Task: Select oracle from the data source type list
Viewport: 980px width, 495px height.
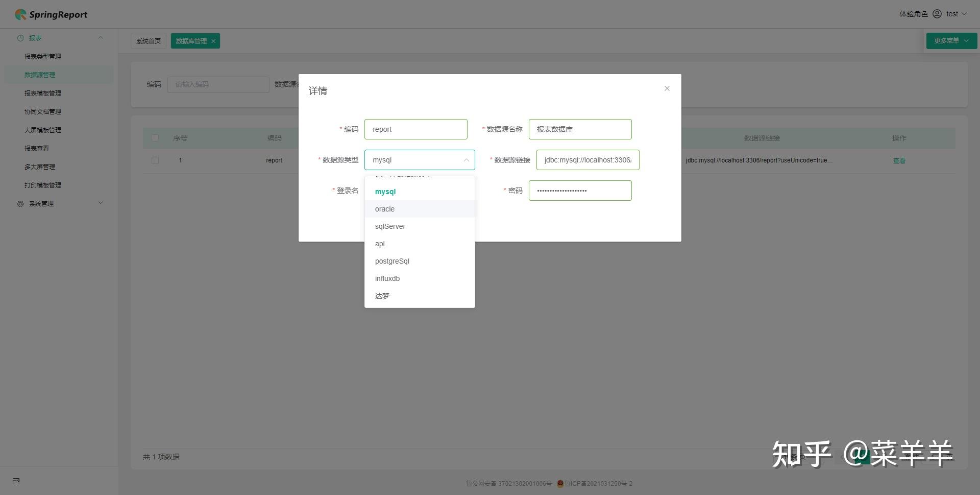Action: click(385, 209)
